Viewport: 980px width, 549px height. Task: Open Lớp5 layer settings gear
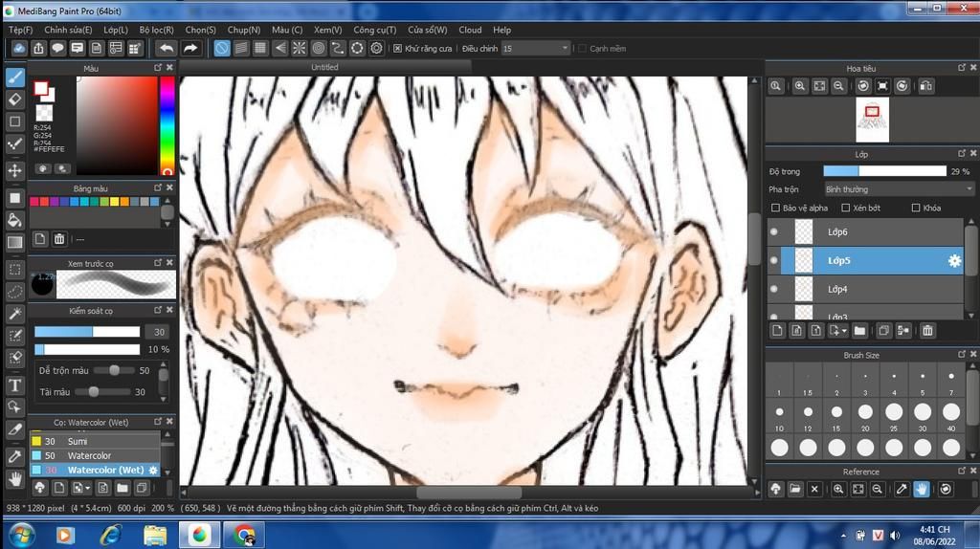click(x=954, y=260)
